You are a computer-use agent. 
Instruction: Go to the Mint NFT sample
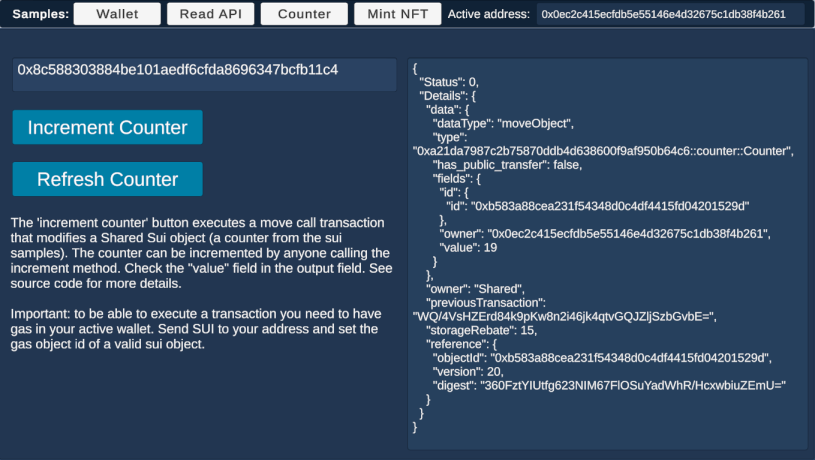397,14
